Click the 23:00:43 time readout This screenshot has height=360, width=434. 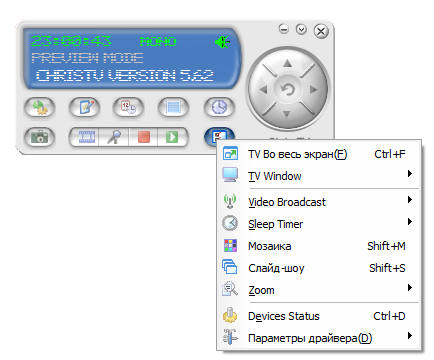pyautogui.click(x=71, y=41)
